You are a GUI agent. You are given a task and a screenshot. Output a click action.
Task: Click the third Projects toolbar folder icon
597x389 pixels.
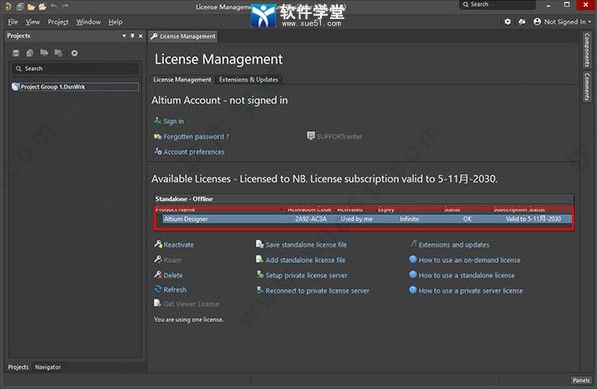44,53
